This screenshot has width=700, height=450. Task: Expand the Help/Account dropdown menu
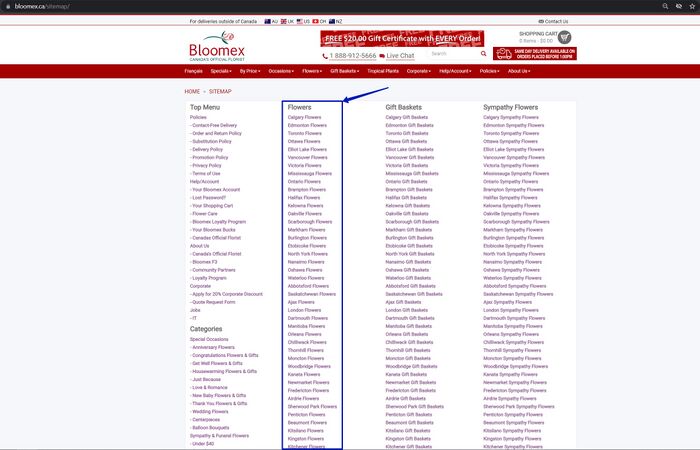(x=455, y=71)
